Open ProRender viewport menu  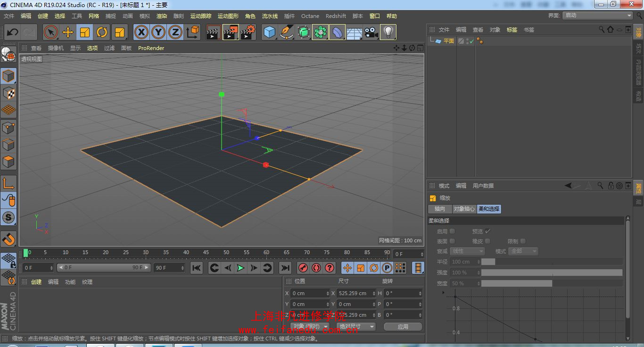[x=151, y=48]
